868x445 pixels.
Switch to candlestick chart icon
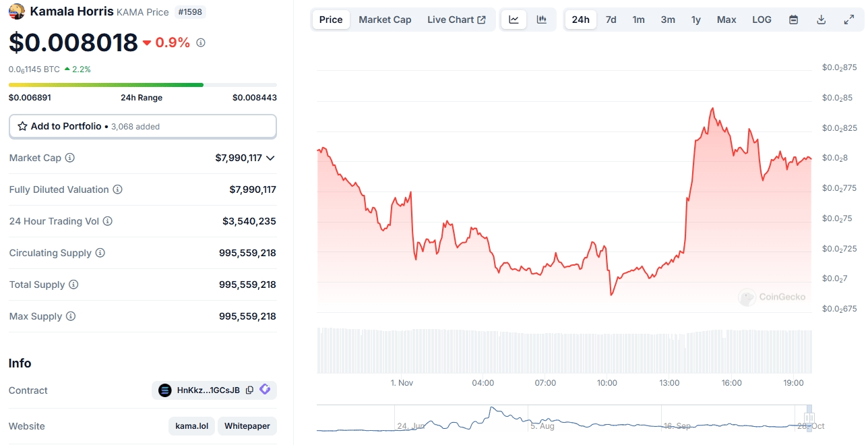click(541, 20)
